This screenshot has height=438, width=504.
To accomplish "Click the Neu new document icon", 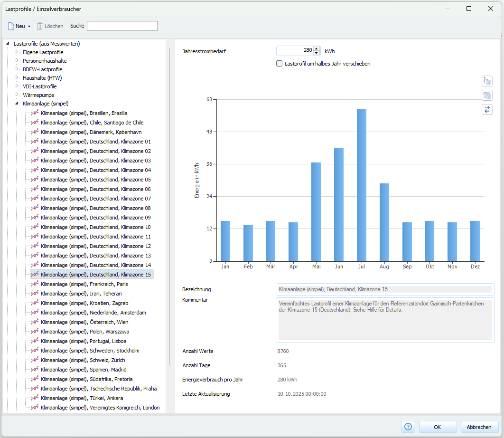I will [x=11, y=26].
